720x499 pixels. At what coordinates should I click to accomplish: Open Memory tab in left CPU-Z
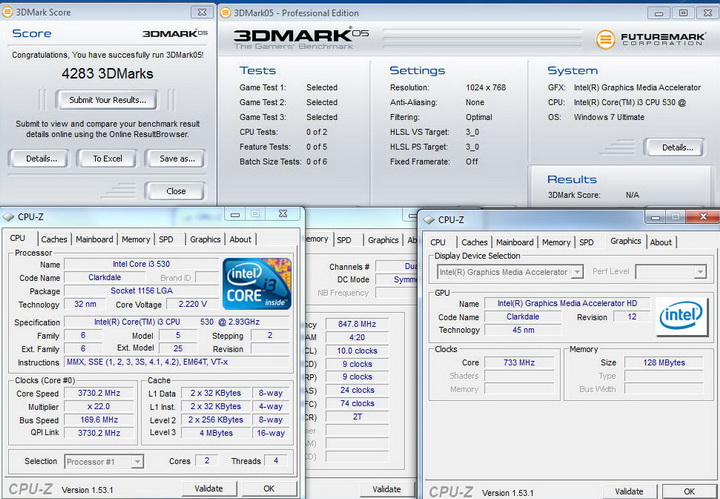(x=136, y=239)
